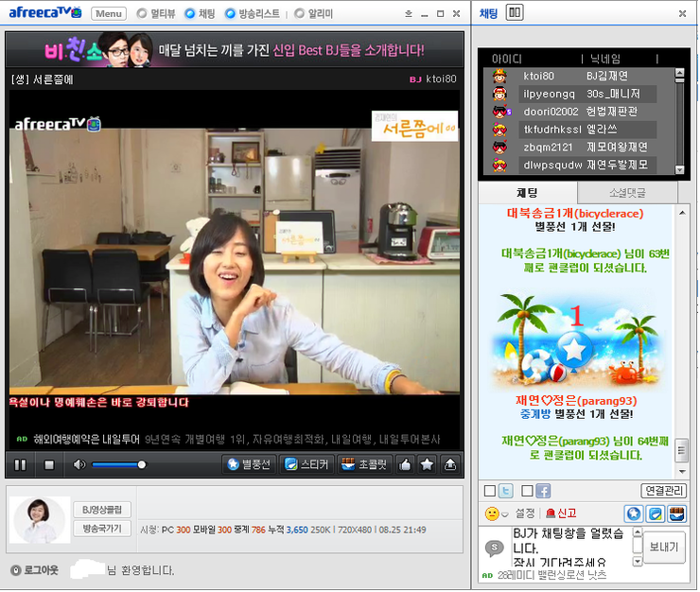Open the chat layout icon beside 채팅 title
This screenshot has height=592, width=700.
point(515,12)
